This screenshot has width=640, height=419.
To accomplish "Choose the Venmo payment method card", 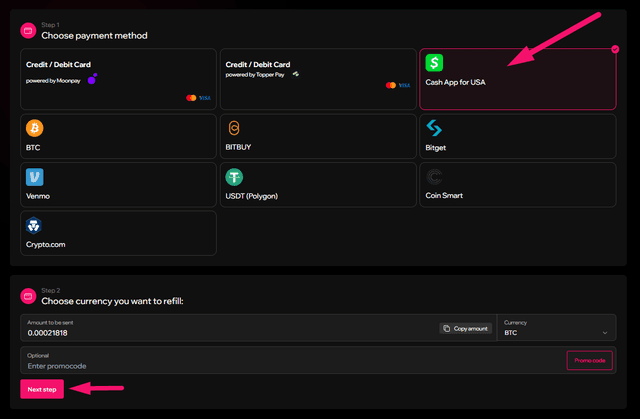I will (x=118, y=185).
